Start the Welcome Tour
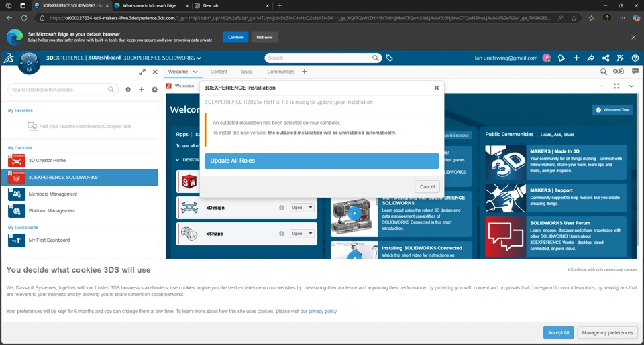This screenshot has width=644, height=345. click(x=612, y=110)
